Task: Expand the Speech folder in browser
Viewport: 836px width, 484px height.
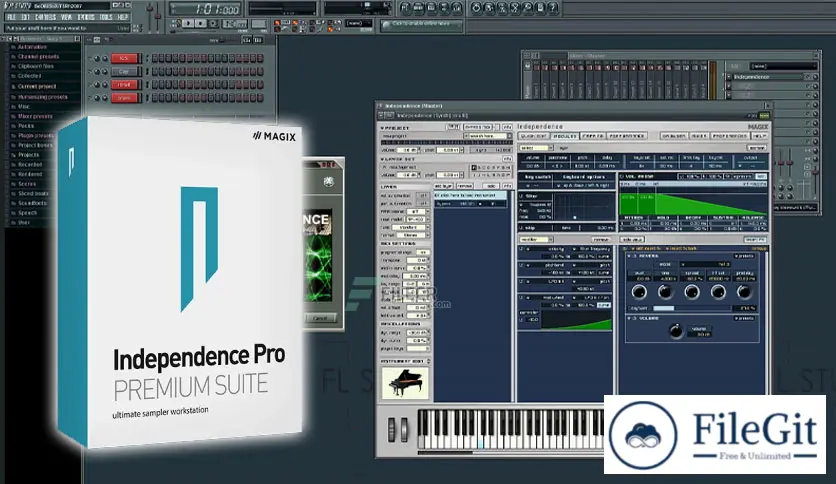Action: pyautogui.click(x=27, y=213)
